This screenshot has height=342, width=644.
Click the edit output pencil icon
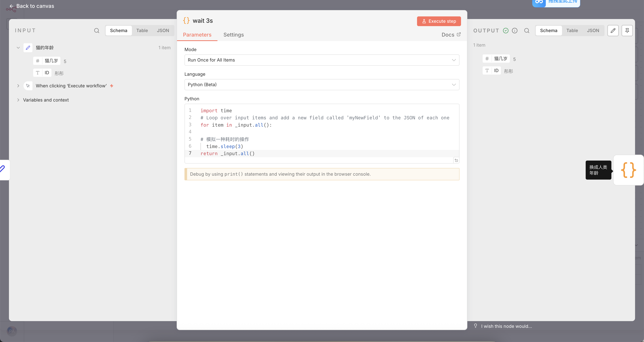613,31
